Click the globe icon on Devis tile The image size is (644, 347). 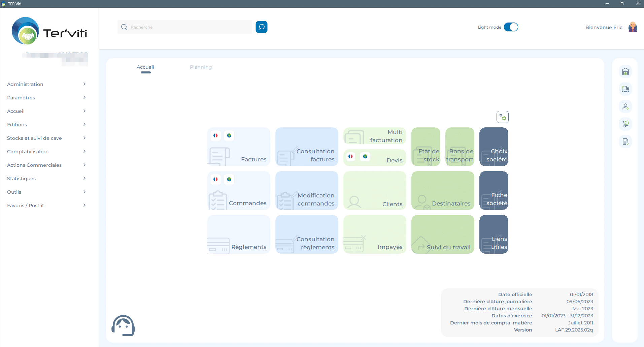(365, 156)
